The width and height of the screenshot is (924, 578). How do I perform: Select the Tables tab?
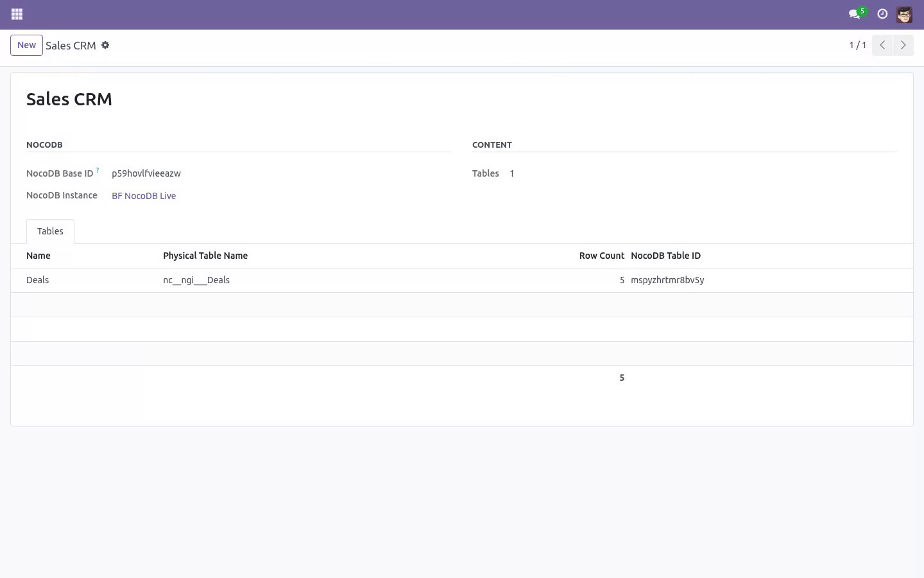click(50, 231)
